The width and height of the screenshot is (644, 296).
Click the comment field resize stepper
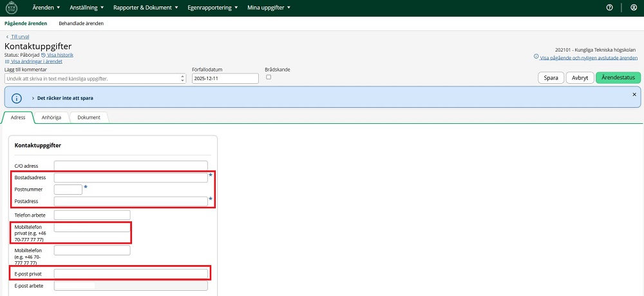pyautogui.click(x=183, y=78)
